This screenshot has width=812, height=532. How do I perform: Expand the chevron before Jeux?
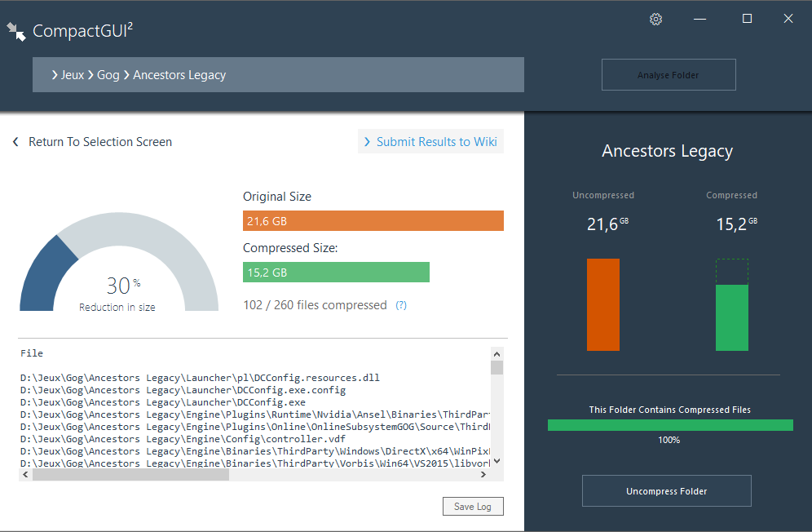click(x=55, y=75)
